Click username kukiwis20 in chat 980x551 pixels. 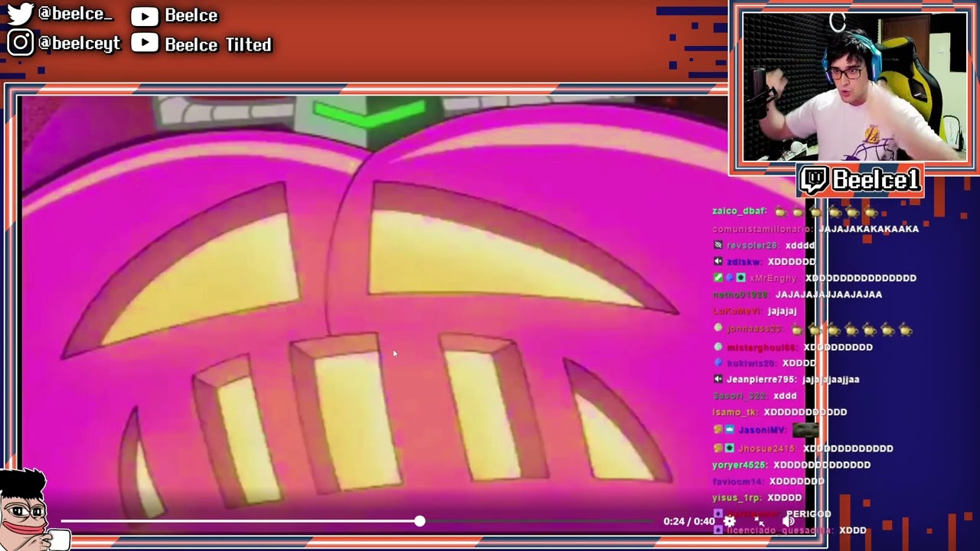pyautogui.click(x=752, y=364)
